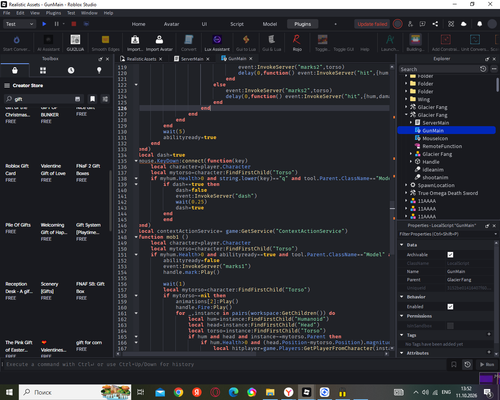Select MouseIcon in the Explorer tree
The height and width of the screenshot is (400, 500).
tap(435, 138)
